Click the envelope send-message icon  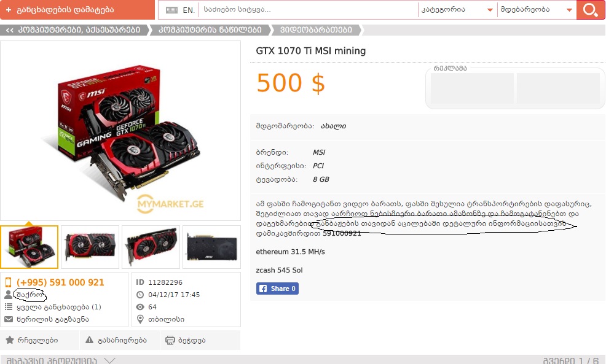tap(9, 319)
